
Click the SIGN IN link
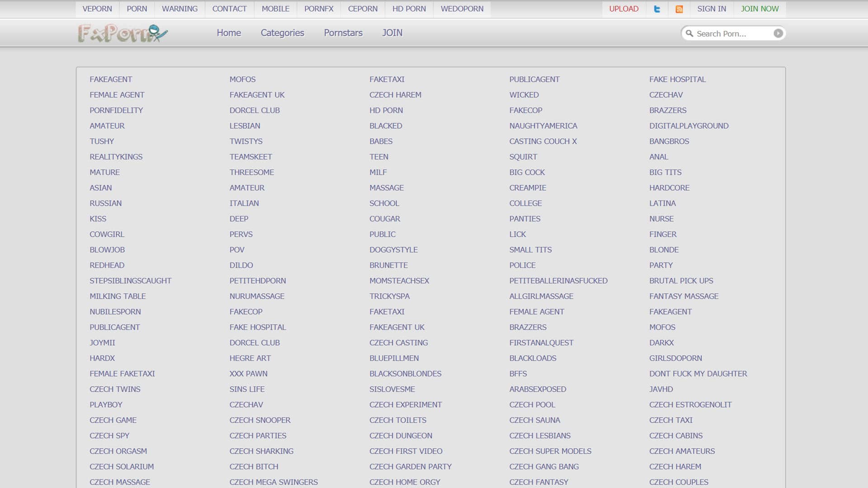coord(711,9)
